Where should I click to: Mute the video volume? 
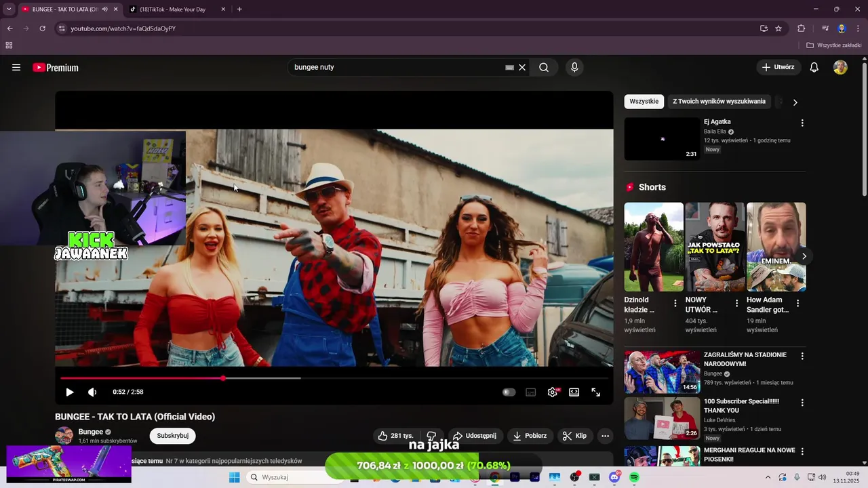point(92,392)
